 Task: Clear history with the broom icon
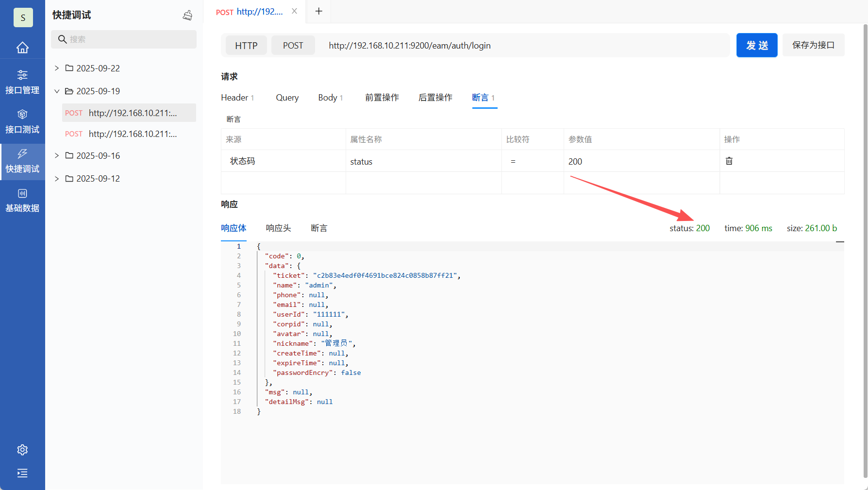pyautogui.click(x=187, y=15)
